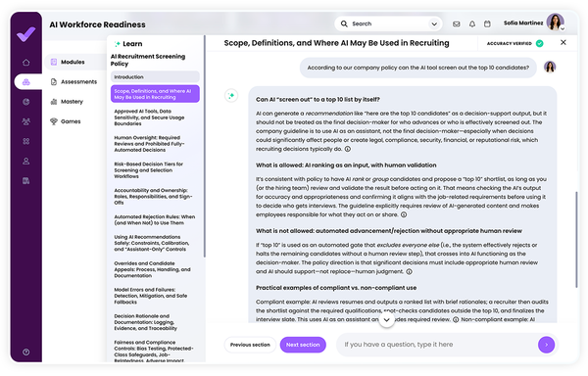Open the apps grid sidebar icon
Image resolution: width=588 pixels, height=376 pixels.
click(25, 141)
